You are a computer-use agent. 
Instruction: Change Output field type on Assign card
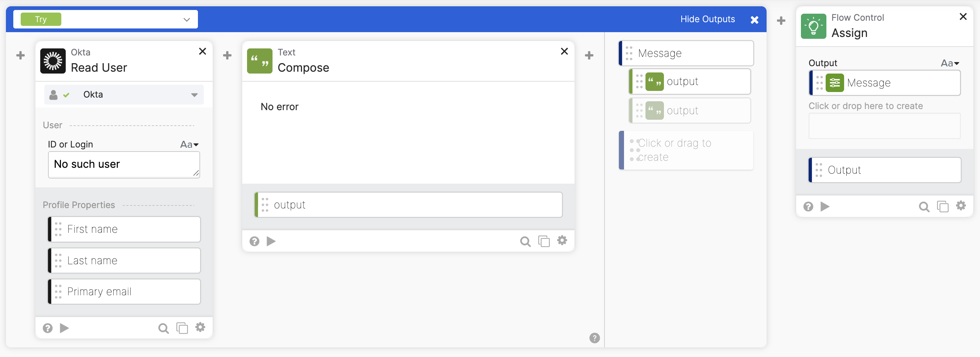[950, 63]
